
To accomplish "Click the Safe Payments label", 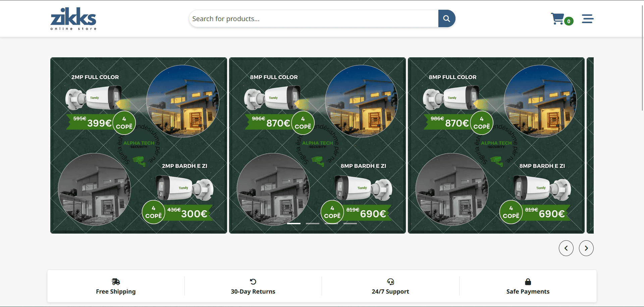I will tap(528, 292).
